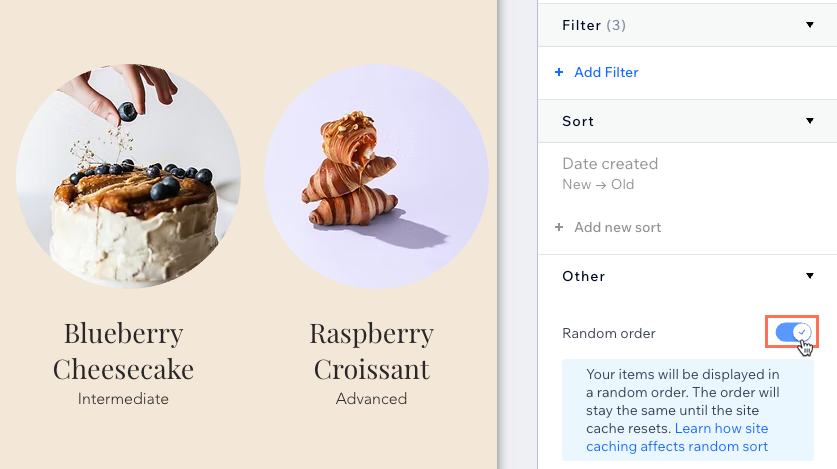Viewport: 837px width, 469px height.
Task: Disable the Random order toggle
Action: [x=793, y=333]
